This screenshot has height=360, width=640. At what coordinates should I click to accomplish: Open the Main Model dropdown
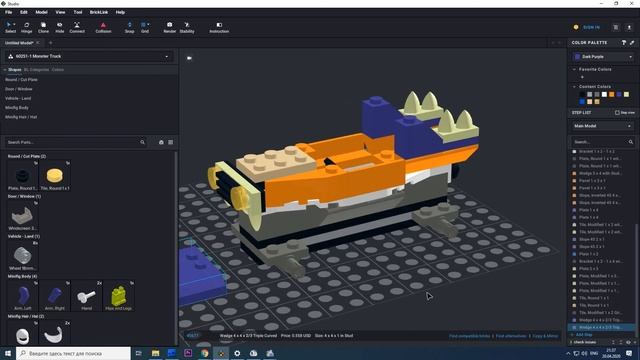click(x=602, y=126)
